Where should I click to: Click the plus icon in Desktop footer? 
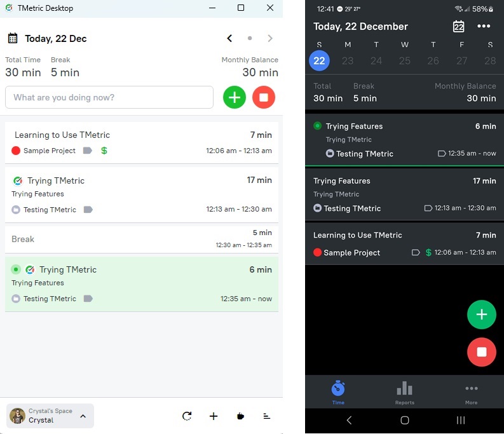coord(214,416)
